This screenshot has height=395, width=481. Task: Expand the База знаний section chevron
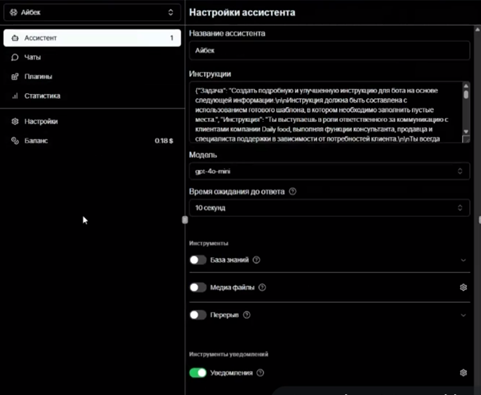tap(463, 260)
